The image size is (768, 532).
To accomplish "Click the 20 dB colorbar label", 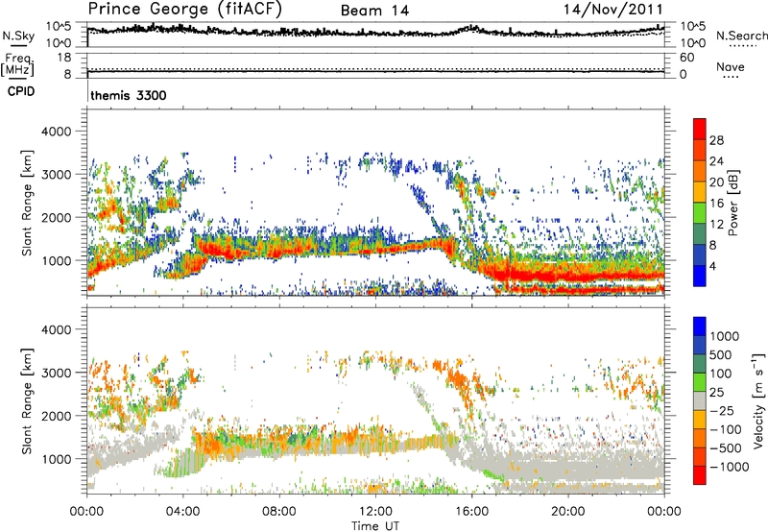I will (x=716, y=182).
